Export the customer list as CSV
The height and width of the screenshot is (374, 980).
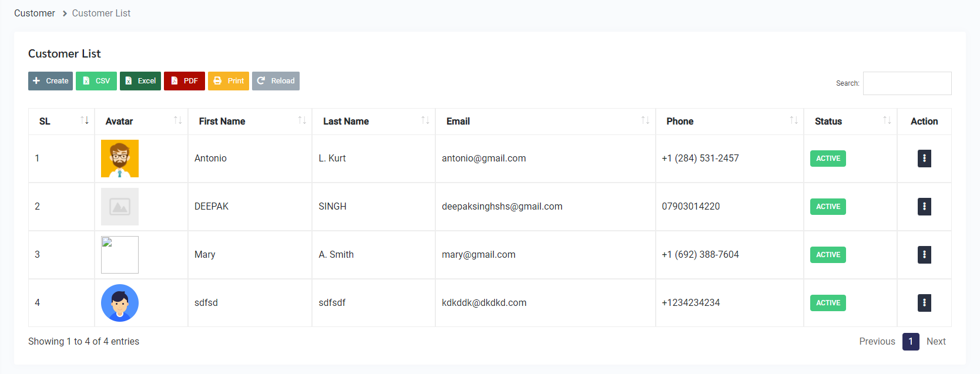[x=96, y=81]
